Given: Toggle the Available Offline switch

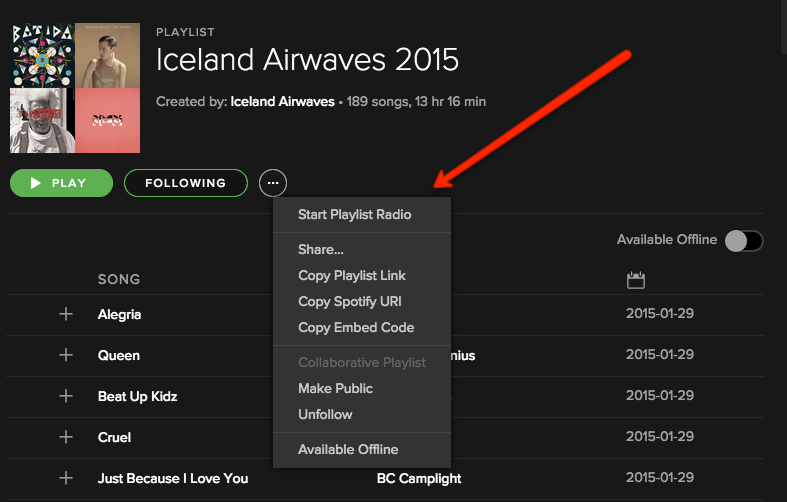Looking at the screenshot, I should tap(744, 241).
